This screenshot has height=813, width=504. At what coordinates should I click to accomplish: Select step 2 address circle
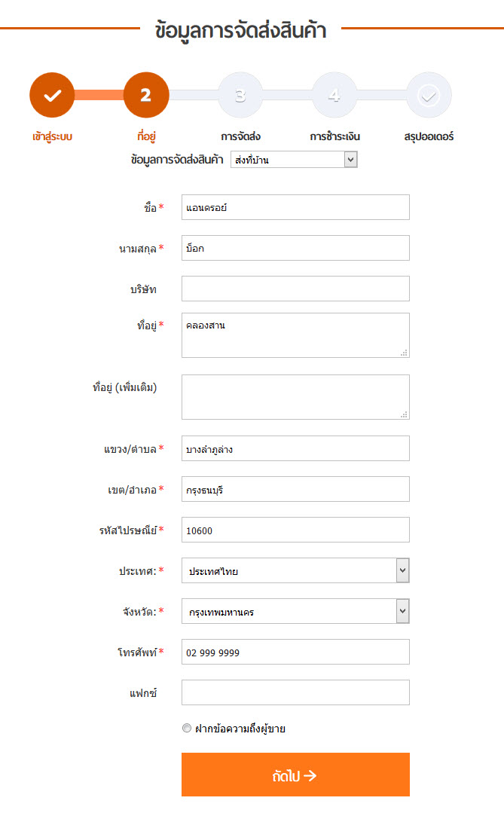(x=146, y=95)
